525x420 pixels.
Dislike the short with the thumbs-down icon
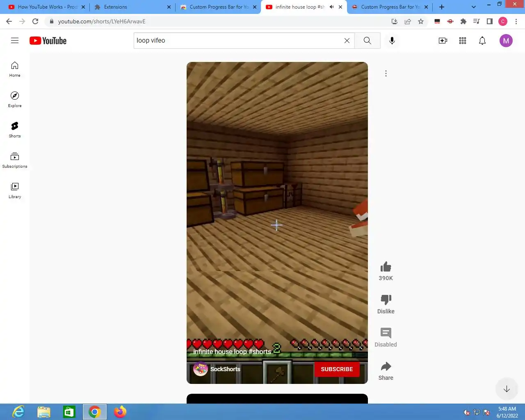tap(386, 300)
